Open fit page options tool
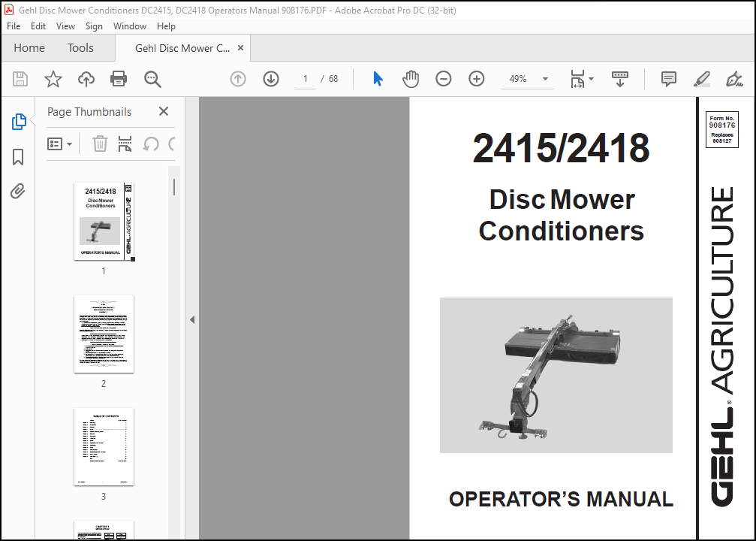This screenshot has width=756, height=541. [x=577, y=79]
